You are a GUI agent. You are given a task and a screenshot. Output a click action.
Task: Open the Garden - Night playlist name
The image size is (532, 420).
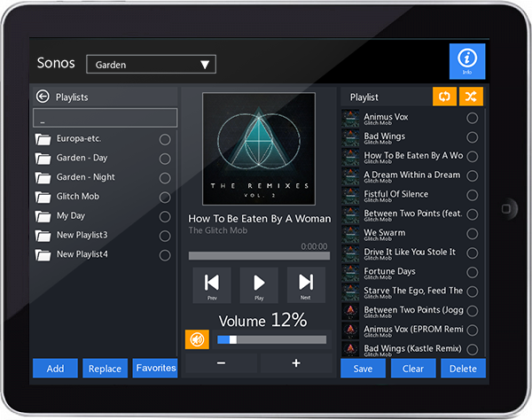[85, 177]
